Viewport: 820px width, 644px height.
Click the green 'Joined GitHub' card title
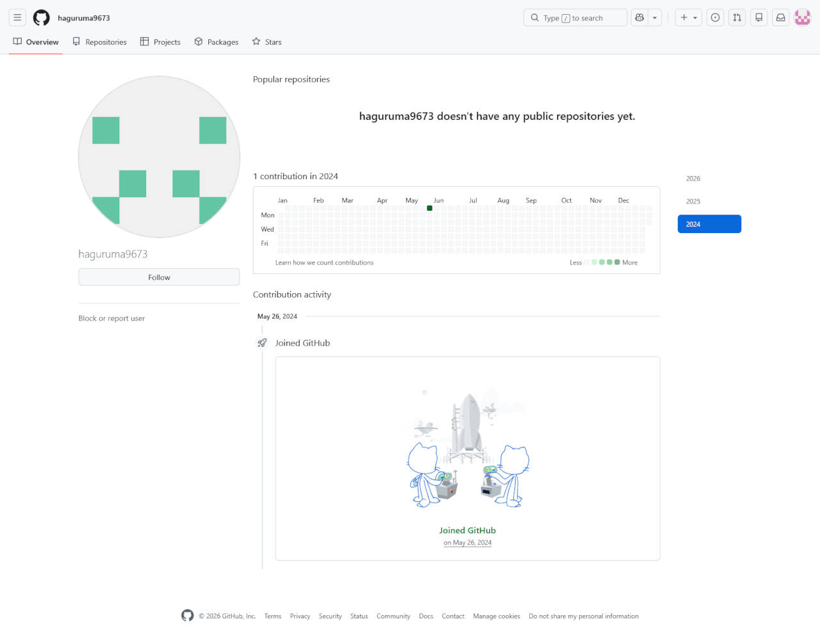[468, 531]
